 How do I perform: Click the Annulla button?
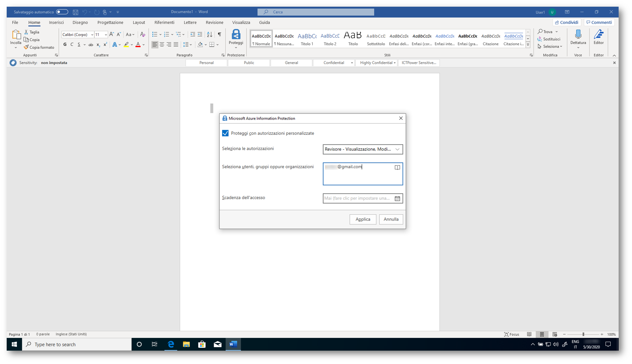pyautogui.click(x=391, y=219)
